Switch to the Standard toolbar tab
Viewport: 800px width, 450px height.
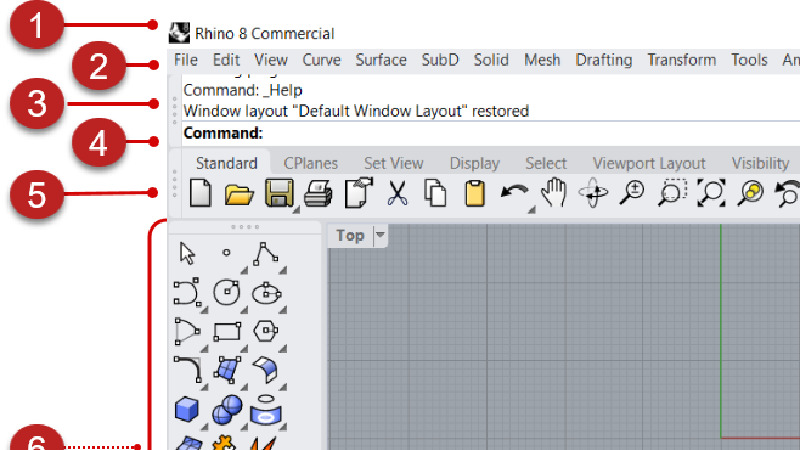[x=227, y=163]
